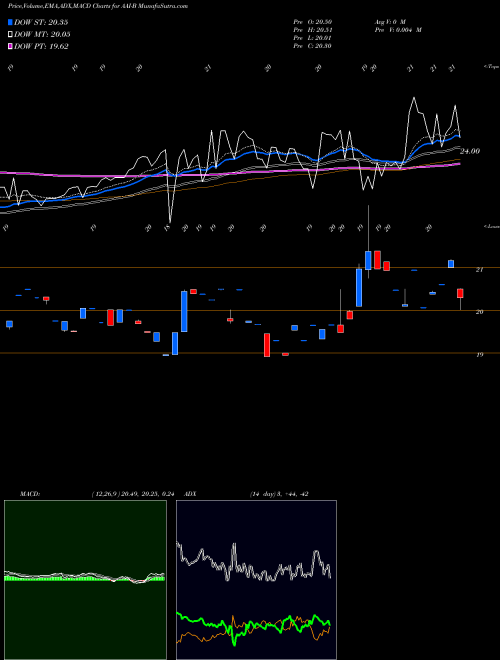Select the 'DOW PT: 19.62' legend text
The width and height of the screenshot is (500, 660).
tap(41, 46)
